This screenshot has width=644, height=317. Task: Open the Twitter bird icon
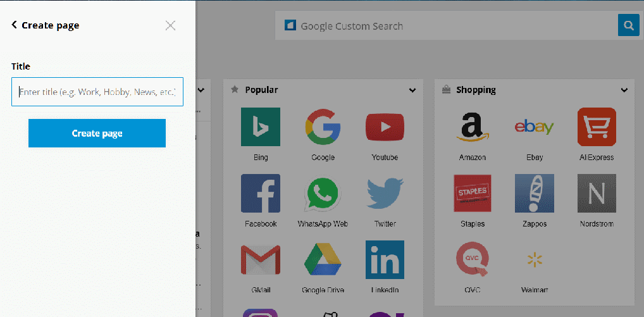(x=385, y=194)
